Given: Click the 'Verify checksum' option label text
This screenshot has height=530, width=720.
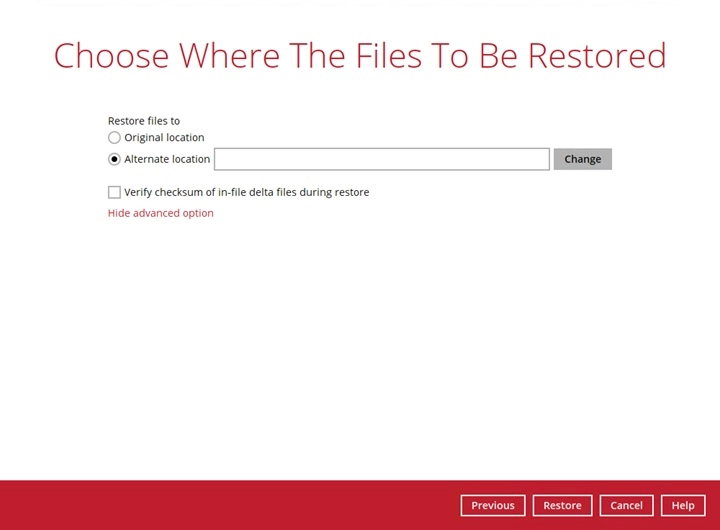Looking at the screenshot, I should tap(246, 192).
